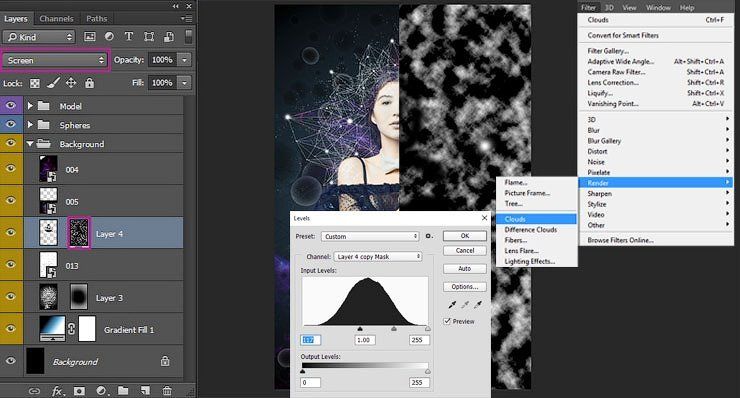
Task: Click the Layer 4 mask thumbnail
Action: pyautogui.click(x=79, y=233)
